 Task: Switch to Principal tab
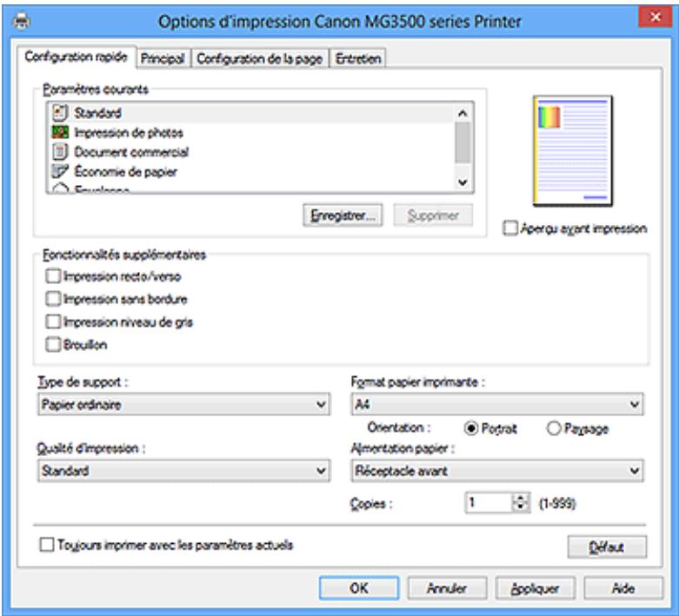point(163,58)
